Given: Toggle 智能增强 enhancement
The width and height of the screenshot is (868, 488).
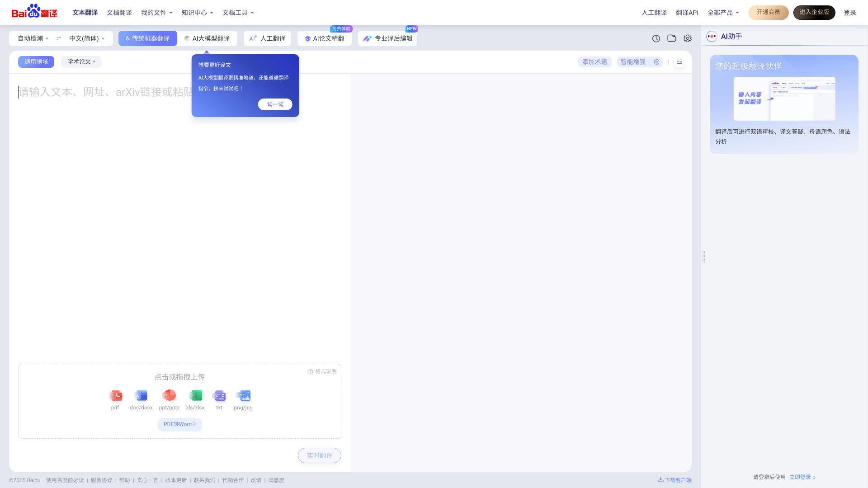Looking at the screenshot, I should coord(633,62).
